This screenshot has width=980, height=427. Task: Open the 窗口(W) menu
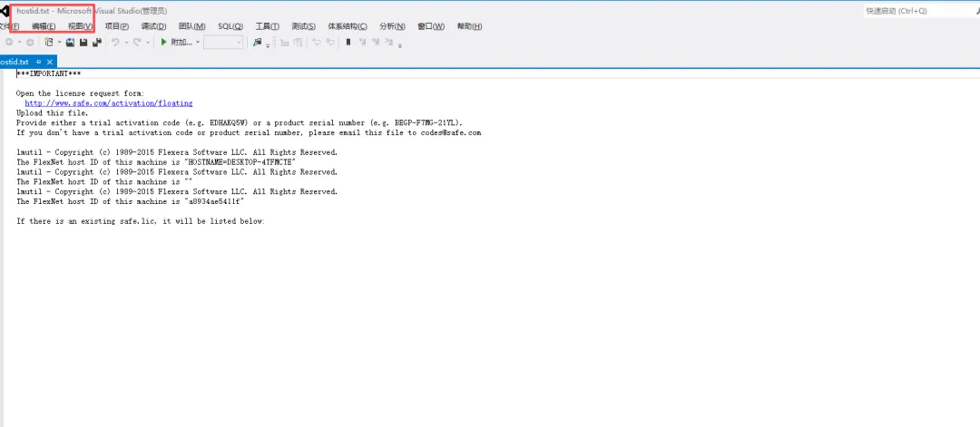(431, 26)
